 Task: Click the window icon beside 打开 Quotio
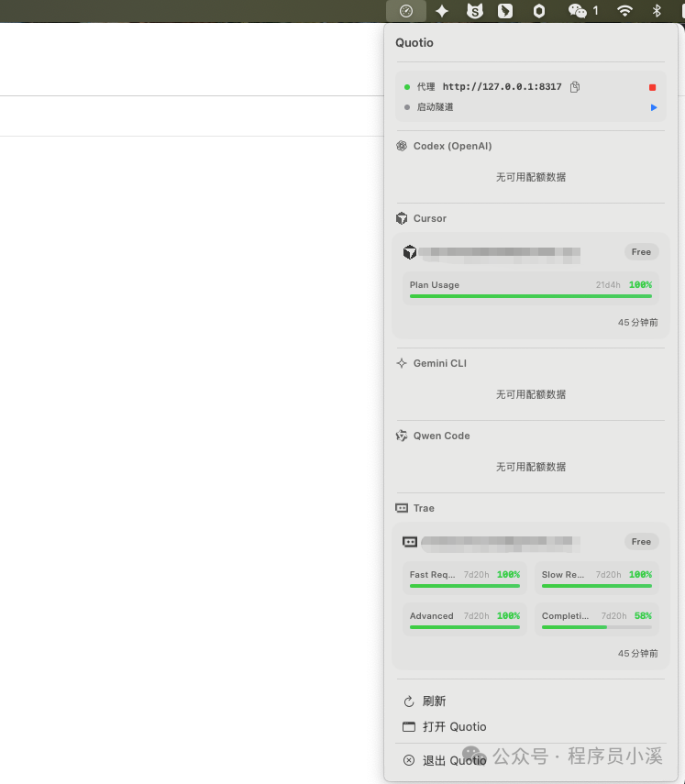click(x=409, y=726)
